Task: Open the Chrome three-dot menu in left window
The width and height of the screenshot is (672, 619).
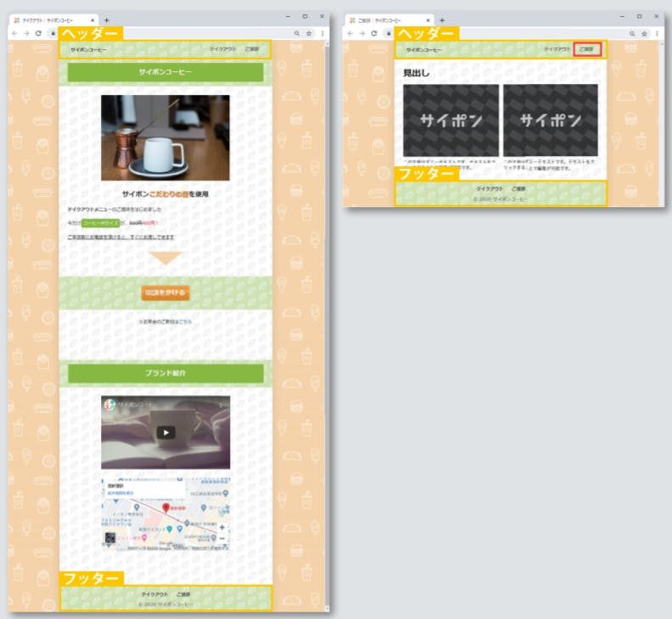Action: tap(322, 33)
